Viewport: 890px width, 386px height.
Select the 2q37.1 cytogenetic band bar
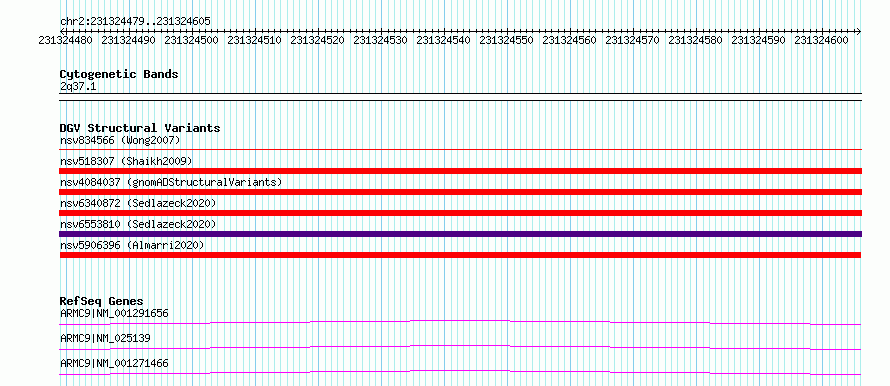click(x=460, y=96)
